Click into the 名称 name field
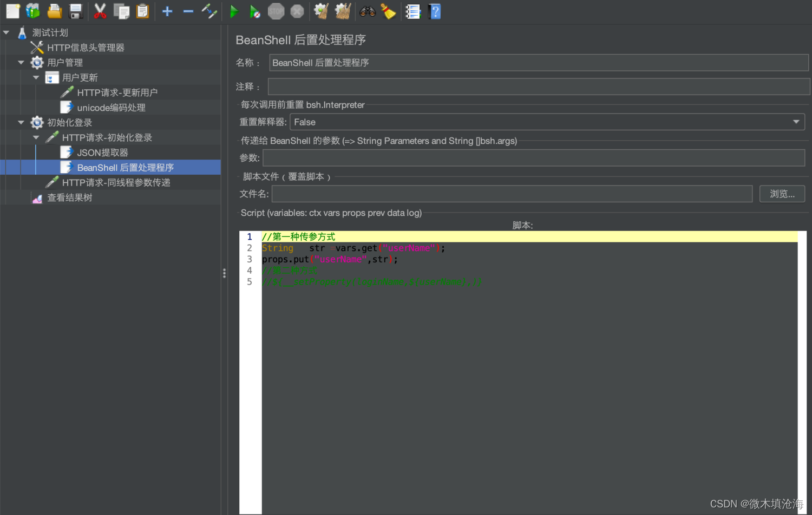812x515 pixels. (x=539, y=63)
